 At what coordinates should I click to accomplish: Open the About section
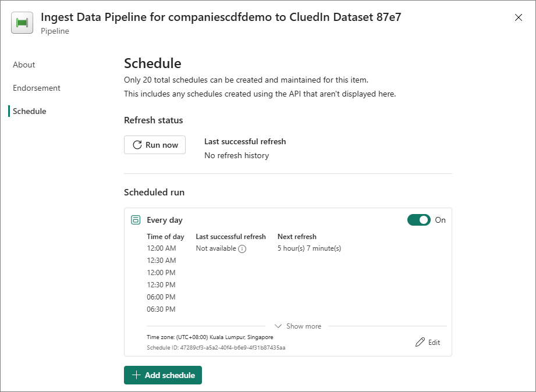point(24,65)
